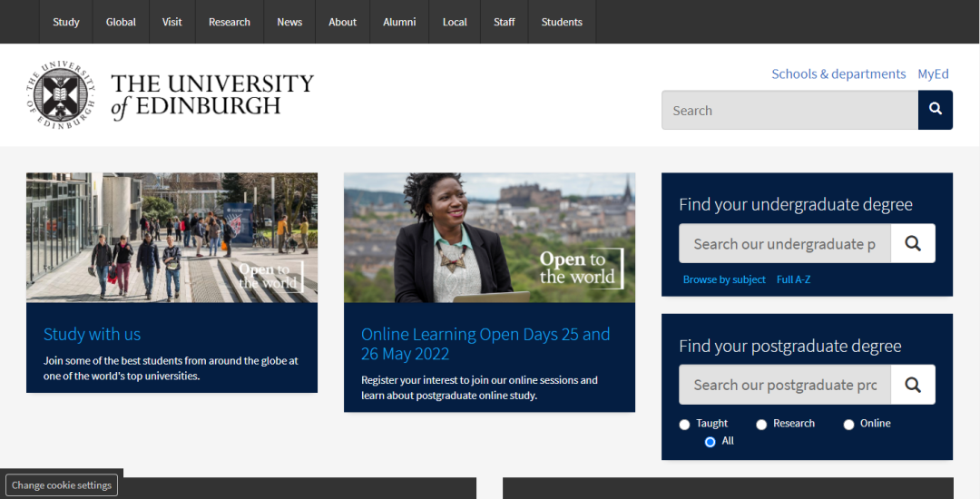This screenshot has height=499, width=980.
Task: Click 'Register your interest' description text
Action: pos(479,387)
